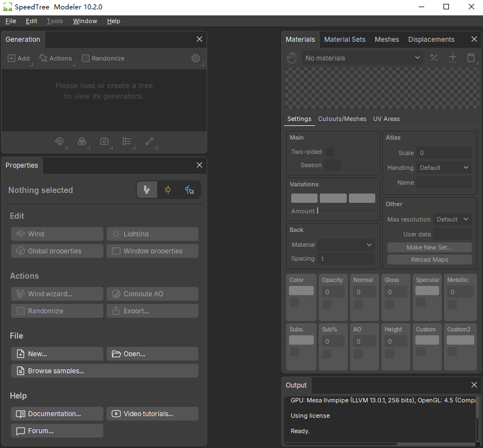Click the link/chain icon below generator view
Image resolution: width=483 pixels, height=448 pixels.
59,141
